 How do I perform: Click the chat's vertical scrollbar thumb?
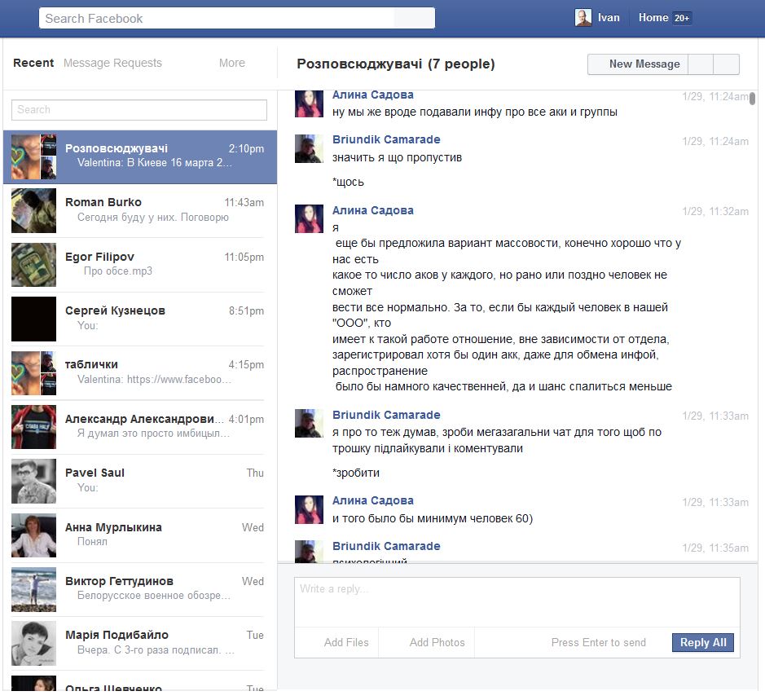coord(753,98)
